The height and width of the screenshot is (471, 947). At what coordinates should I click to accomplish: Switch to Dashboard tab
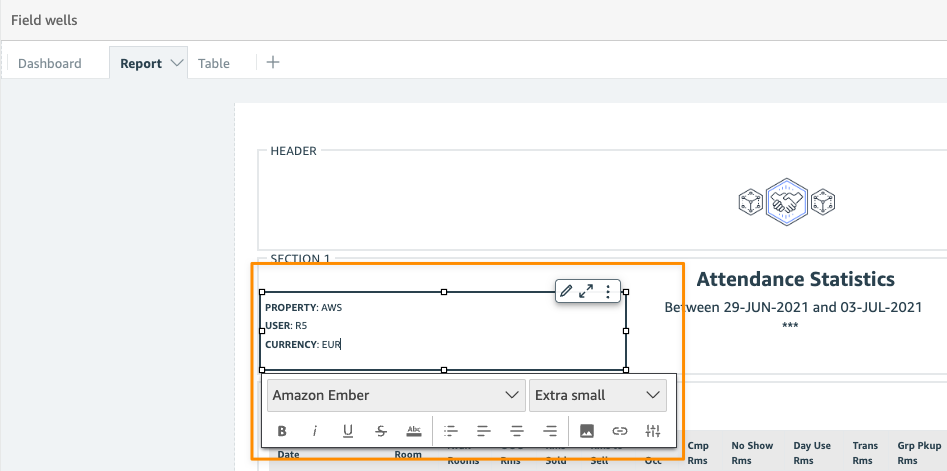(50, 63)
